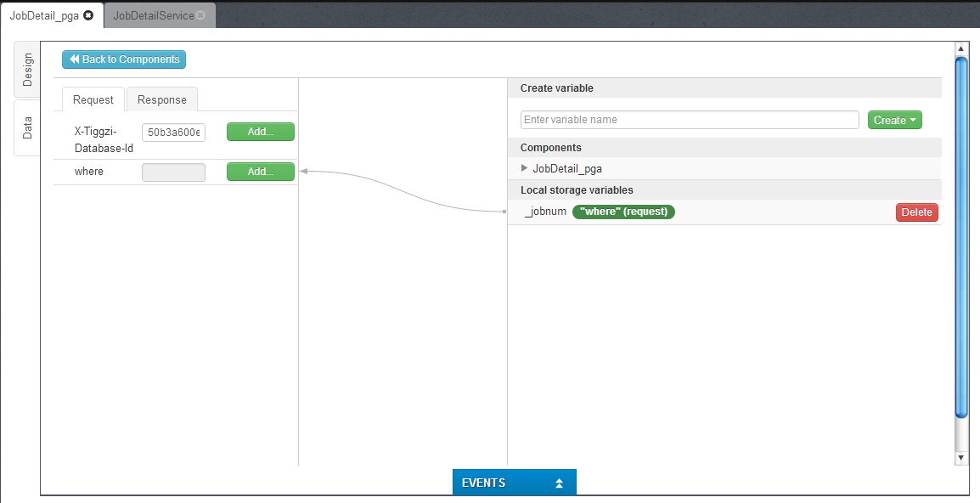
Task: Click the scrollbar up arrow
Action: click(x=961, y=48)
